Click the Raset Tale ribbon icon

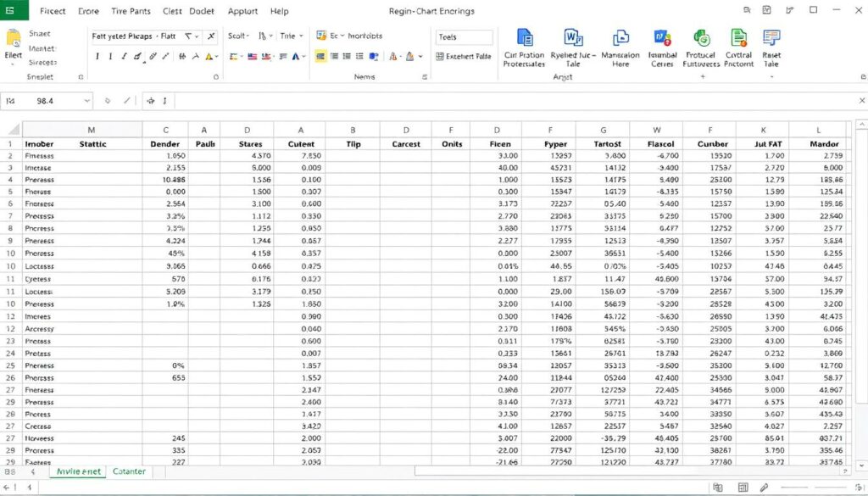click(x=771, y=37)
